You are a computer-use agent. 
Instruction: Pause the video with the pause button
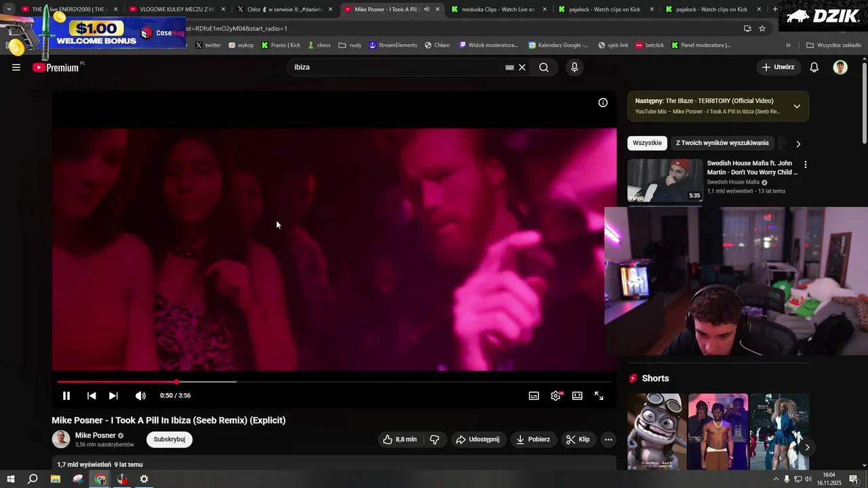[x=66, y=396]
